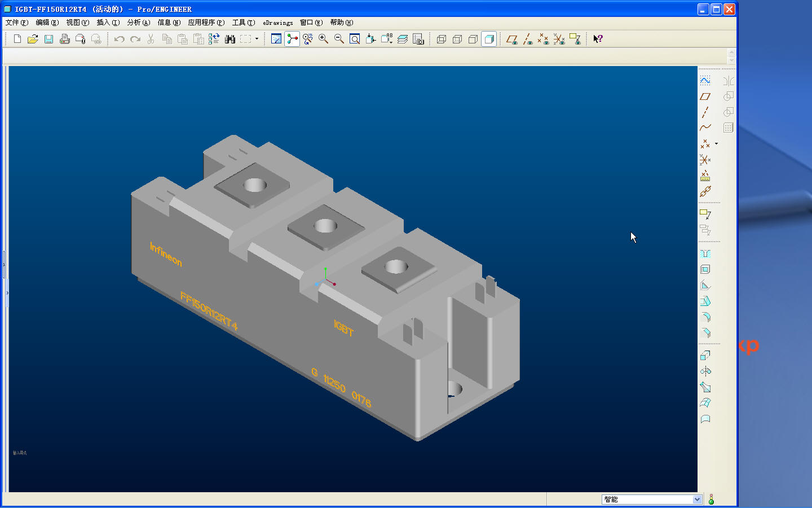Select the boundary blend tool
Screen dimensions: 812x508
[x=705, y=403]
